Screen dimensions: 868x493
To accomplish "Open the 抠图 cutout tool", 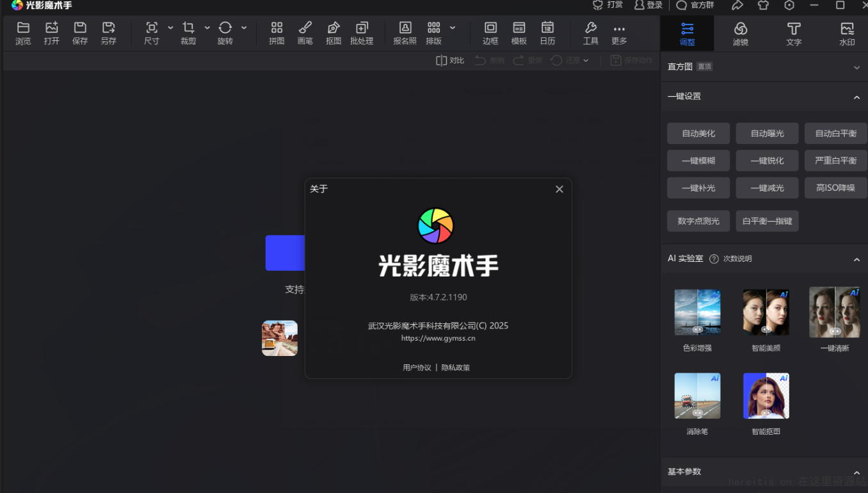I will (x=333, y=33).
